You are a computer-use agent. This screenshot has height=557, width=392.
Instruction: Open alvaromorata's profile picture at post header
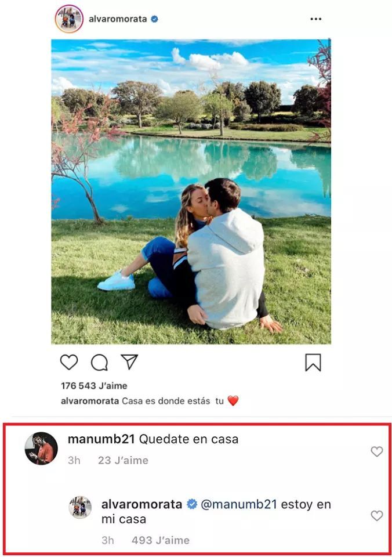(x=69, y=19)
